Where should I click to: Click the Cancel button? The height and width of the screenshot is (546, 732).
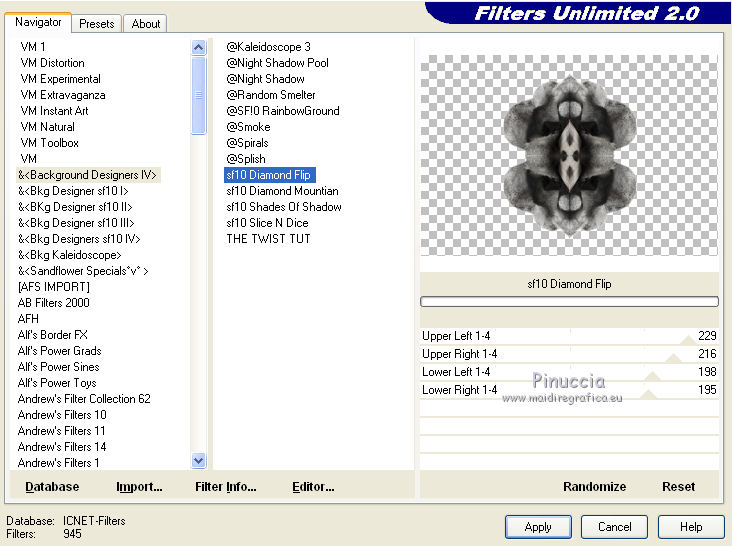[614, 527]
